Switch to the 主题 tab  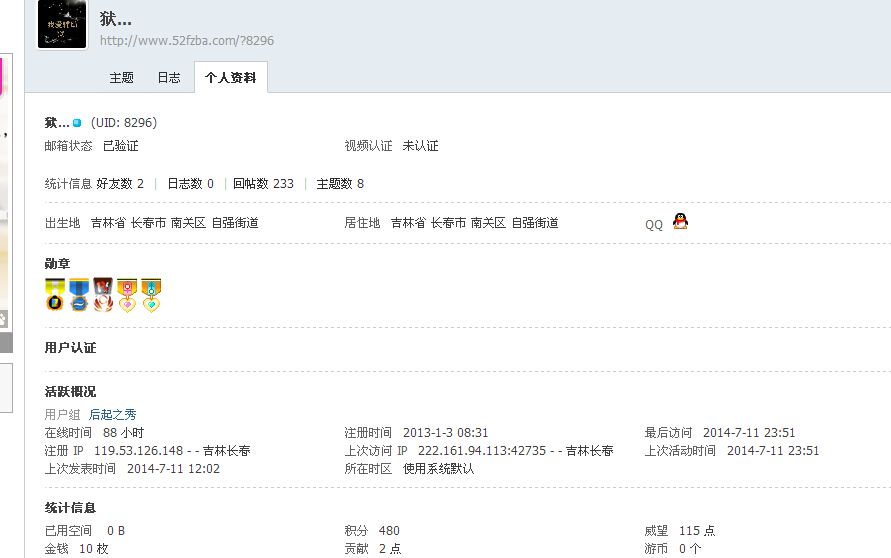(121, 78)
